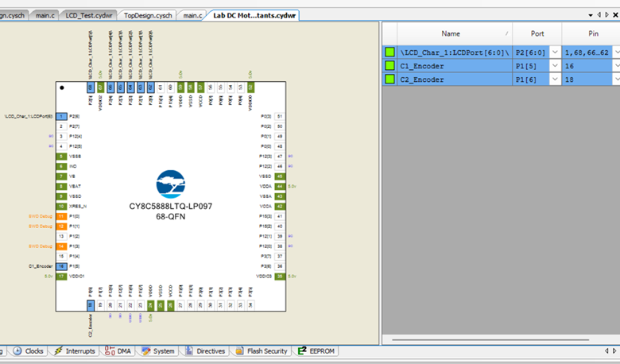This screenshot has height=364, width=620.
Task: Select the \LCD_Char_1:LCDPort[6:0]\ name cell
Action: pyautogui.click(x=455, y=52)
